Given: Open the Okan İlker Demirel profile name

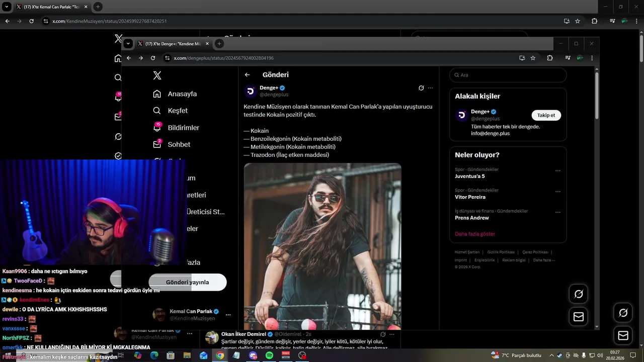Looking at the screenshot, I should [244, 334].
